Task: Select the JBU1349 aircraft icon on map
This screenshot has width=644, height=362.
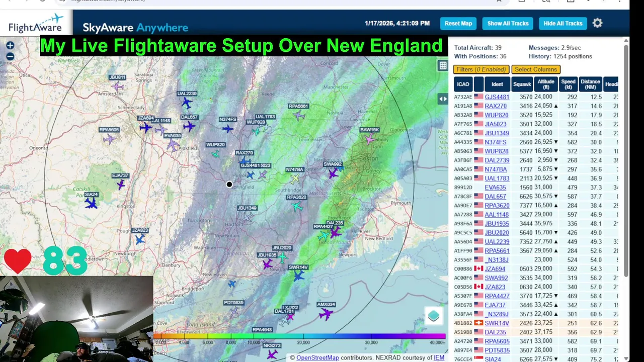Action: (x=249, y=217)
